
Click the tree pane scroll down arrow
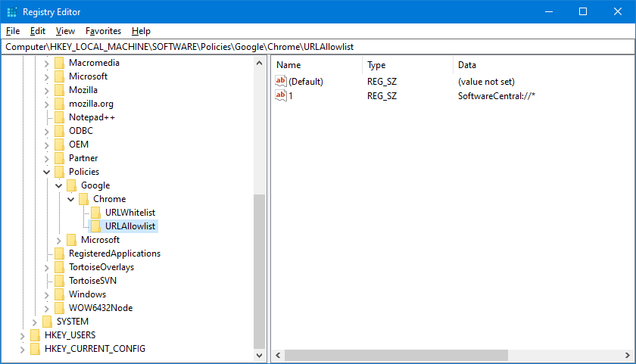click(x=260, y=355)
